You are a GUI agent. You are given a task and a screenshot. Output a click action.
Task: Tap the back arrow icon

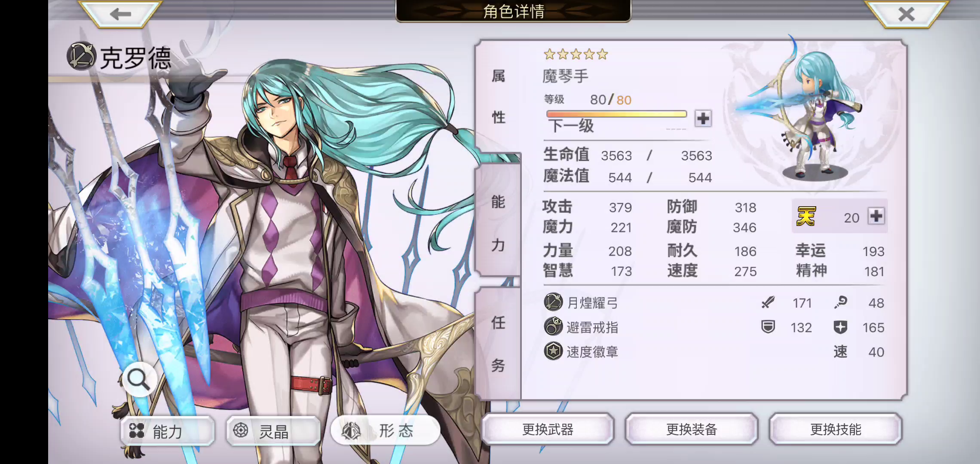(120, 14)
